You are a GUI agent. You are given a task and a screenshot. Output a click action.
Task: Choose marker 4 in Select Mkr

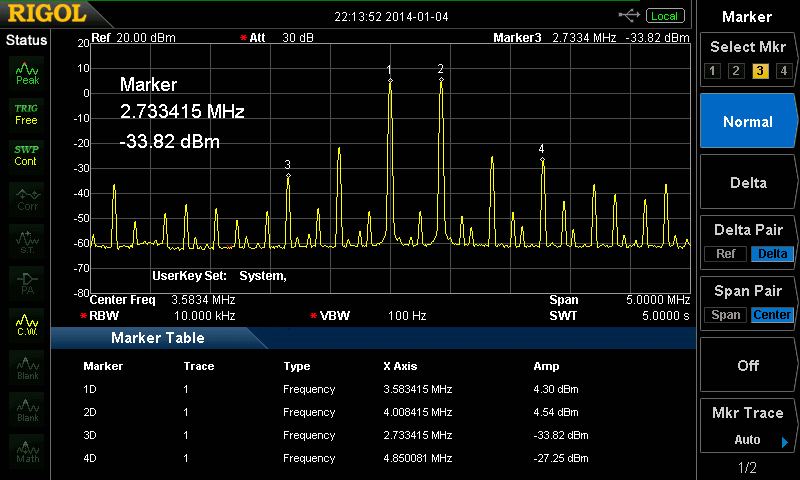click(784, 71)
